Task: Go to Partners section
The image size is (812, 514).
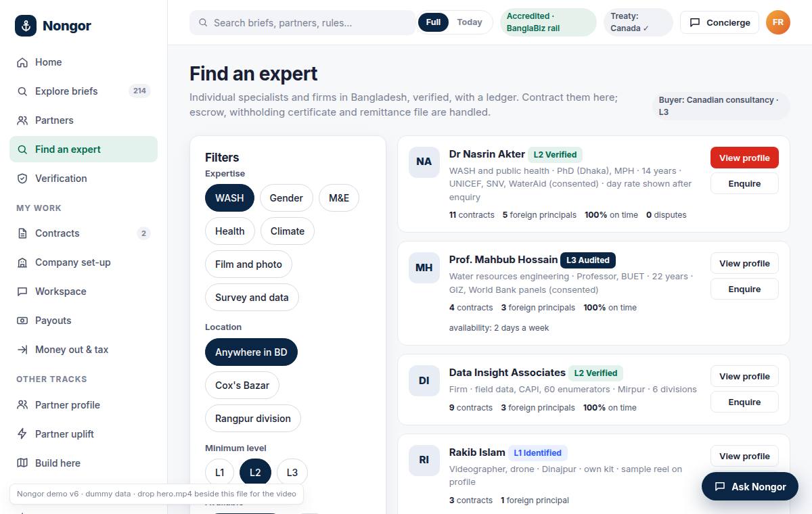Action: [83, 120]
